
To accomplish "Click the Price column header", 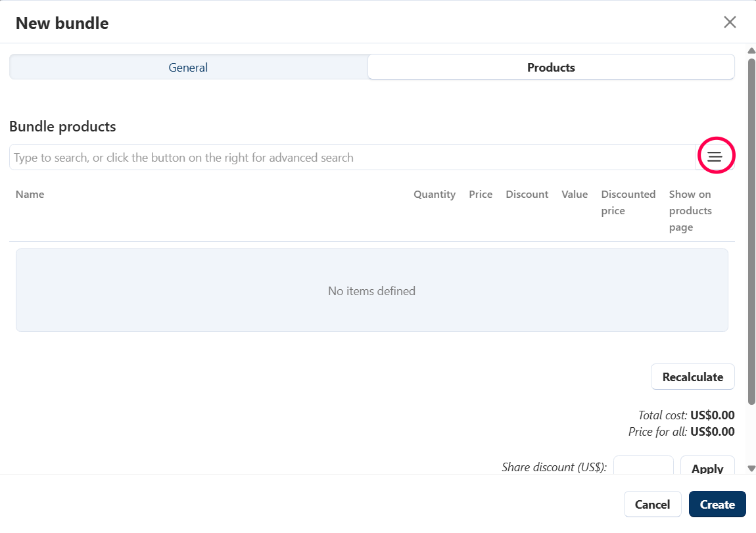I will tap(481, 194).
